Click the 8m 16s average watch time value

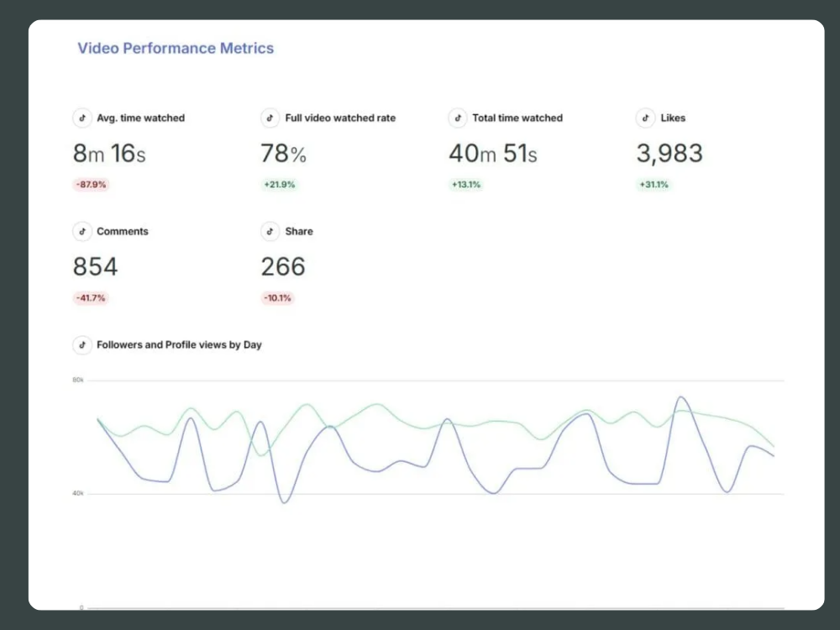tap(109, 154)
